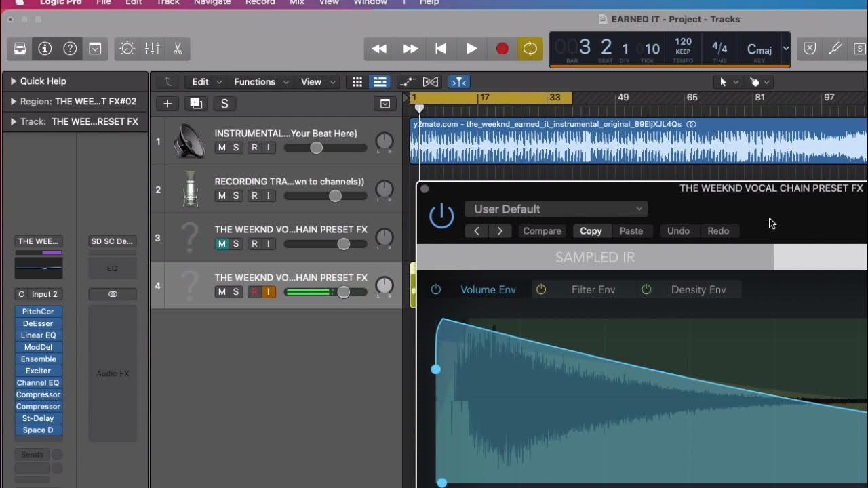Toggle the automation curve icon
This screenshot has height=488, width=868.
click(x=407, y=82)
